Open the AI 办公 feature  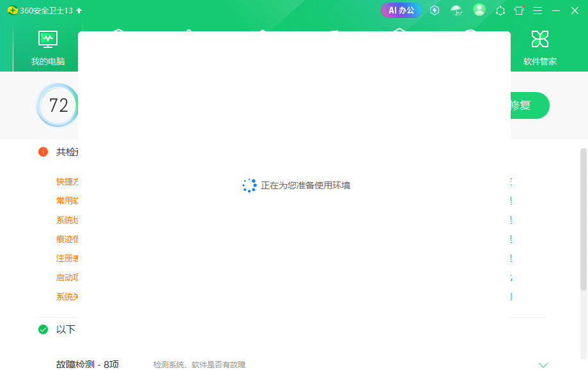click(x=401, y=10)
